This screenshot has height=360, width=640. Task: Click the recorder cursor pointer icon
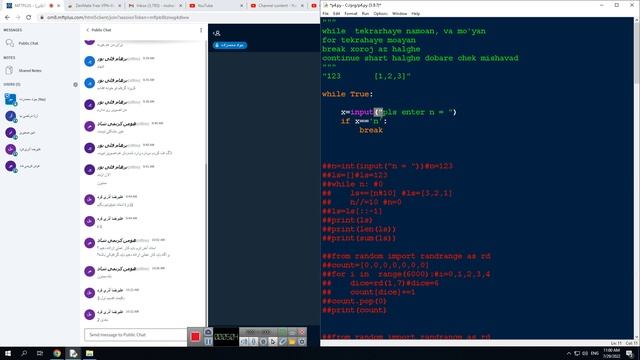(273, 342)
